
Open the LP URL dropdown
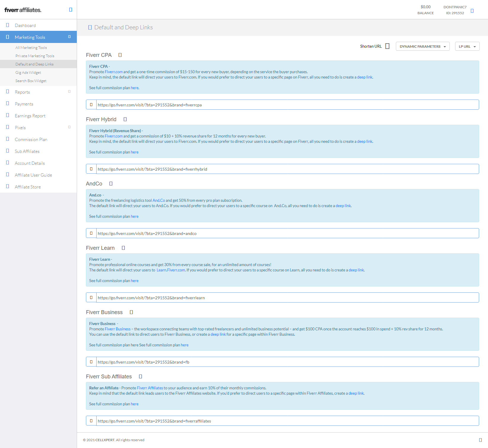pos(467,47)
